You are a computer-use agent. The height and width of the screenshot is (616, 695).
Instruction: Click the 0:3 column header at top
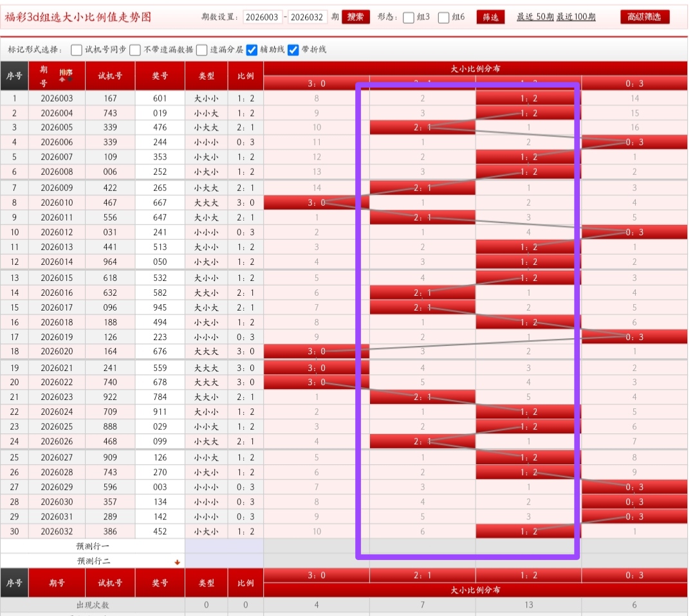[634, 83]
